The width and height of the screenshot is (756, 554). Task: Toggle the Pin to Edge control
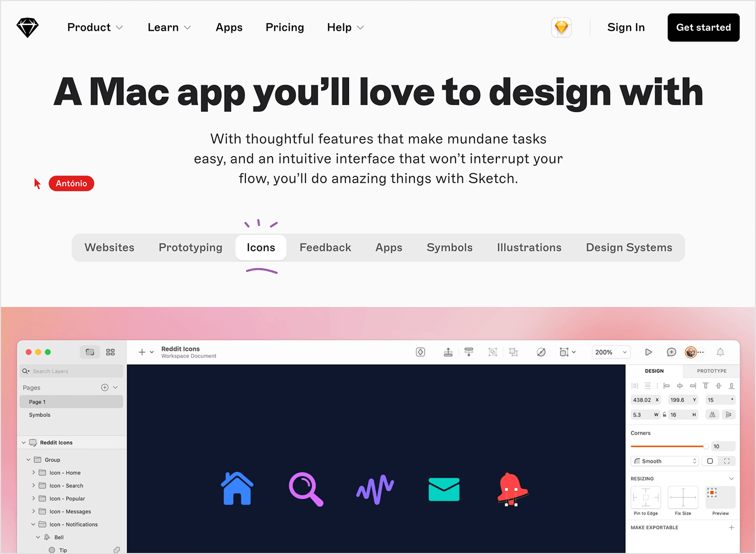point(646,497)
